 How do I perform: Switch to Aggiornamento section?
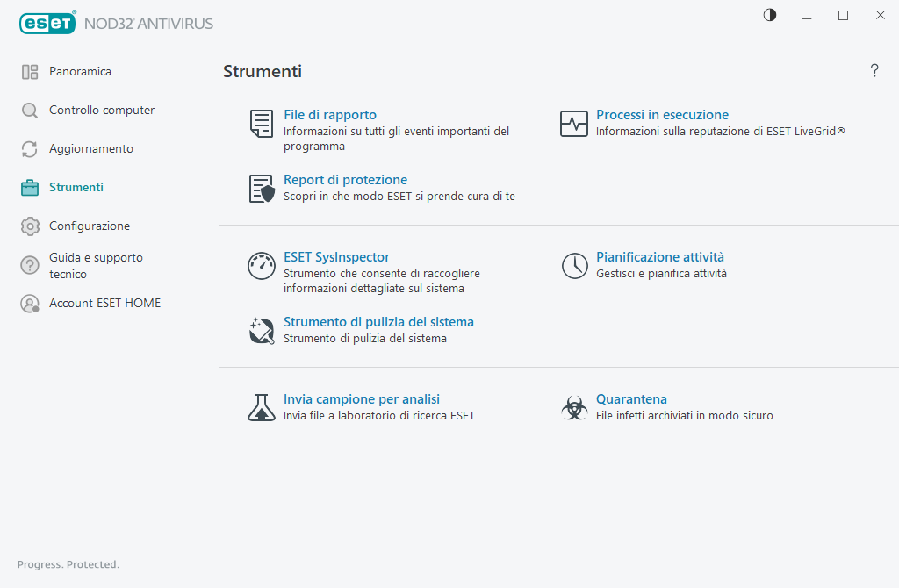(90, 148)
